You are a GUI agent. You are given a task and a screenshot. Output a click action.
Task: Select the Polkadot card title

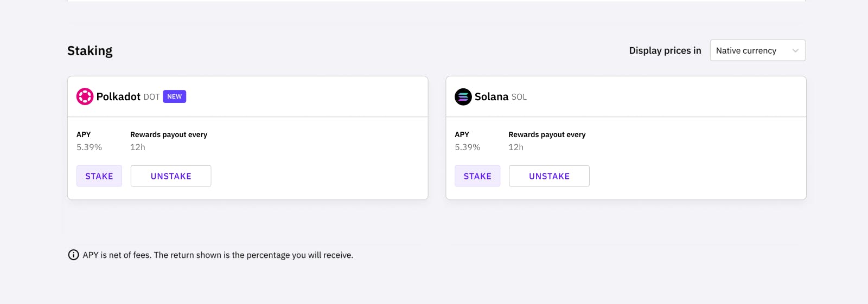point(118,96)
